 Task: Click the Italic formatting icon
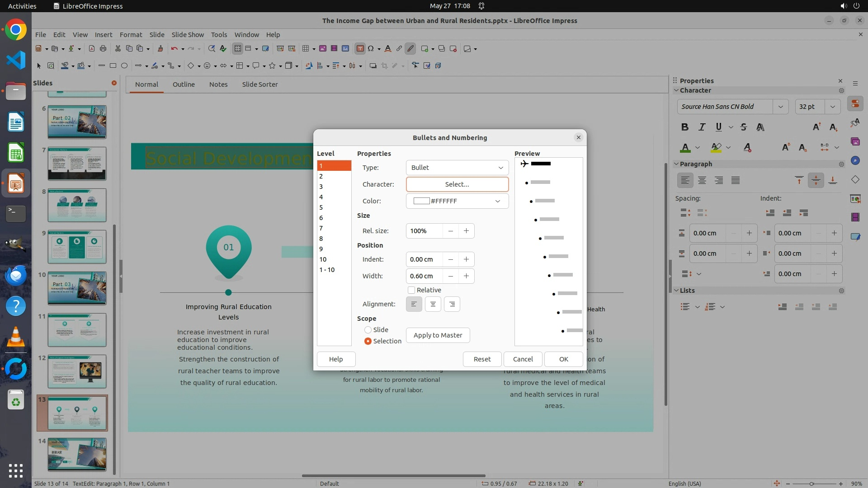point(702,127)
